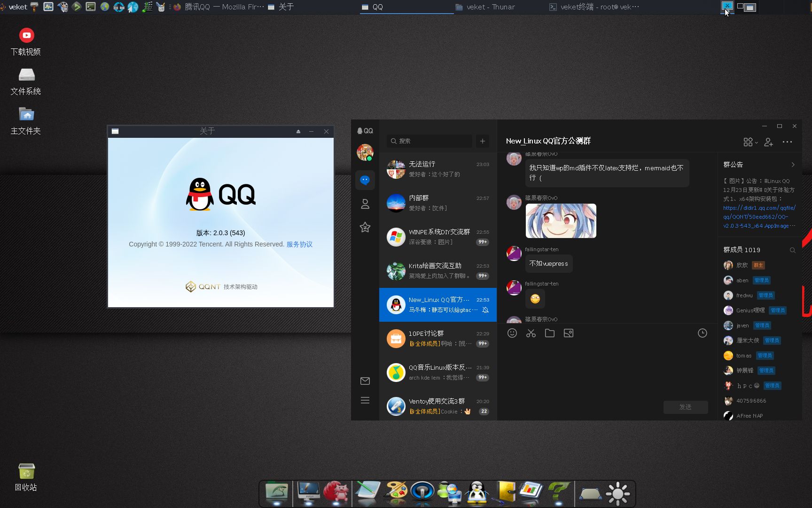Open the veket start menu
The width and height of the screenshot is (812, 508).
14,7
